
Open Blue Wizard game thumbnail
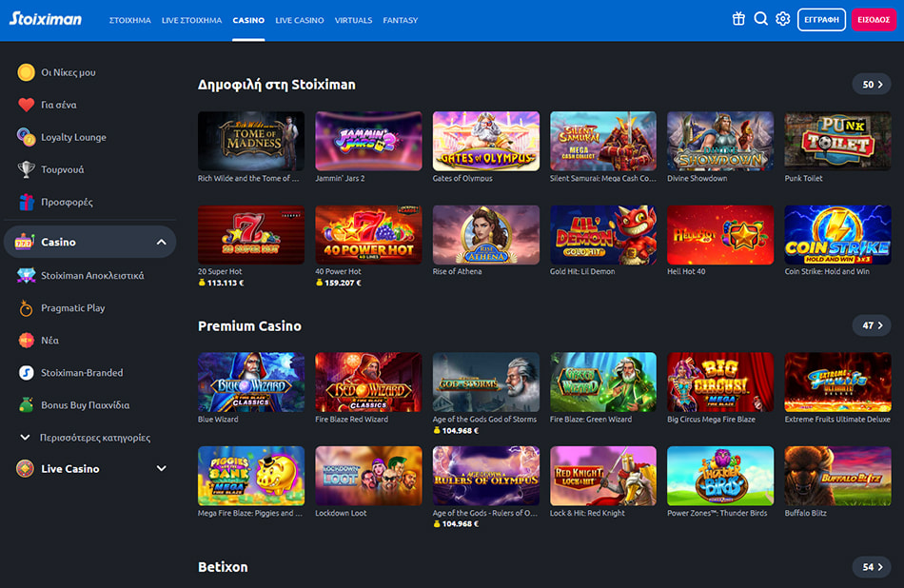pos(251,382)
